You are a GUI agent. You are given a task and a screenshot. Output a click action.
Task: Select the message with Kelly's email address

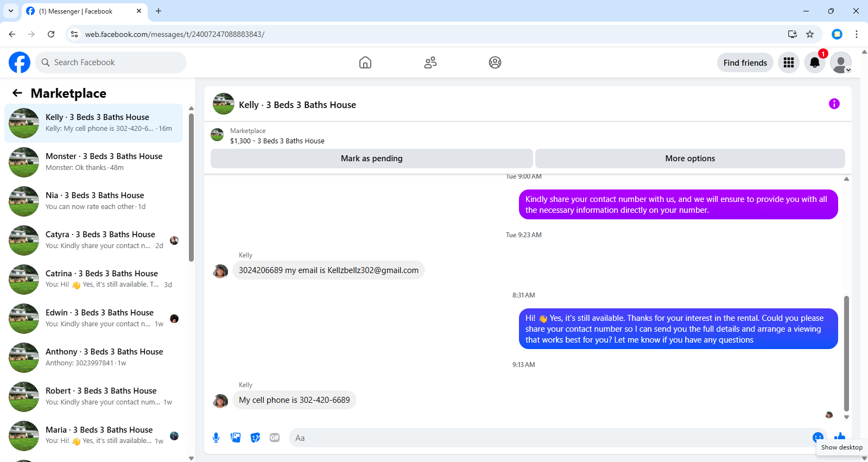click(328, 270)
